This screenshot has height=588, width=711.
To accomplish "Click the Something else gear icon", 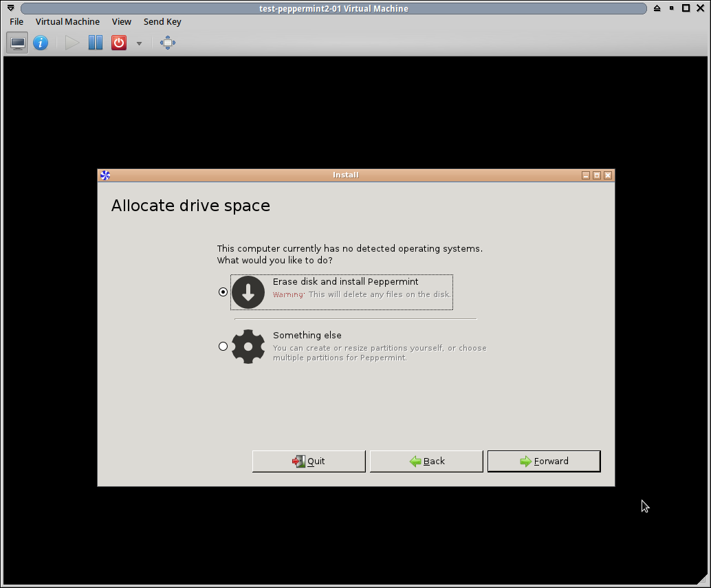I will [x=248, y=347].
